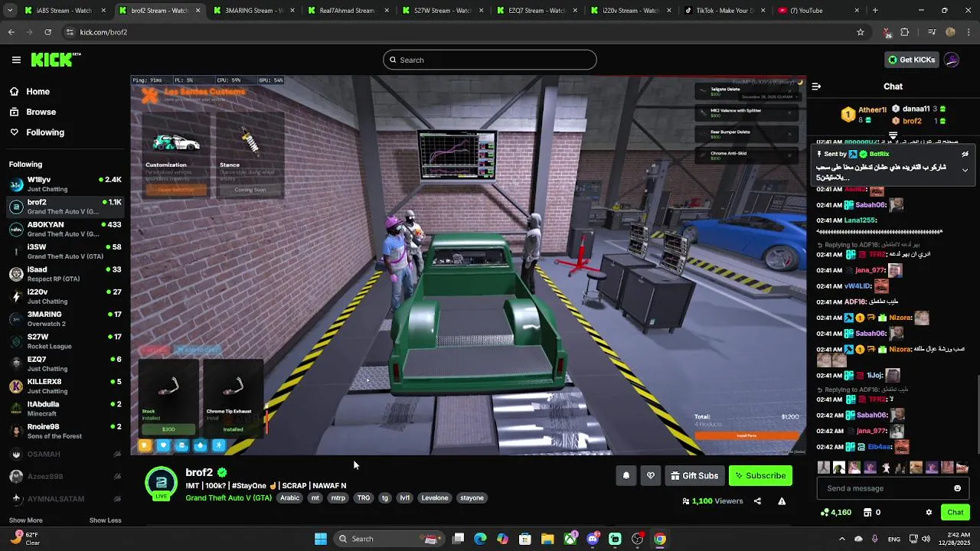
Task: Open Chrome three-dot menu
Action: click(x=969, y=32)
